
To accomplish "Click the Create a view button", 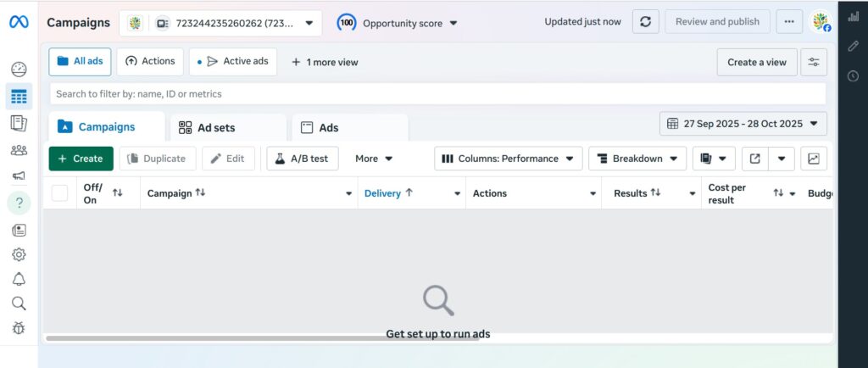I will [x=756, y=62].
